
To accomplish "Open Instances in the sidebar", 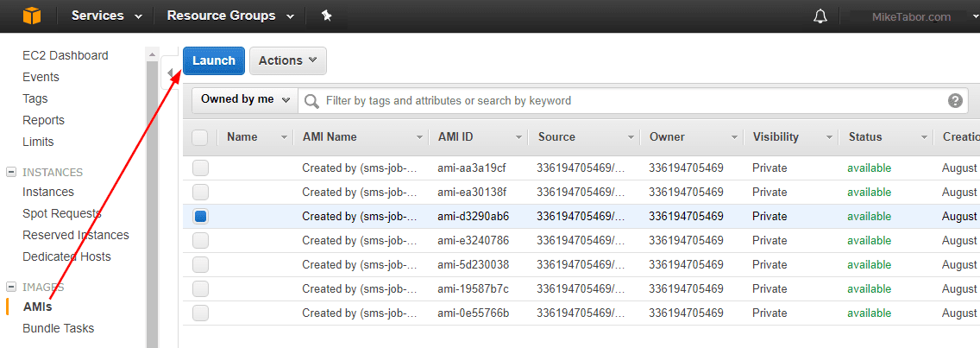I will pos(48,193).
